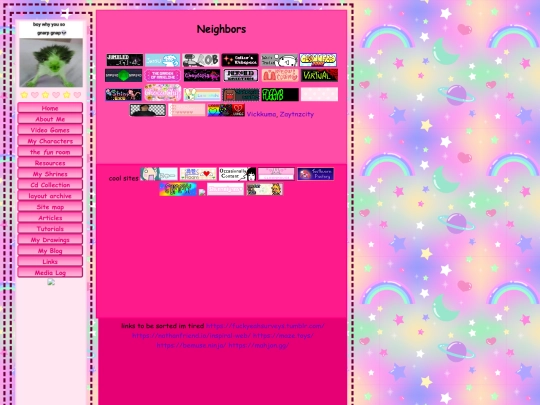Screen dimensions: 540x405
Task: Open the maze.toys link
Action: (283, 335)
